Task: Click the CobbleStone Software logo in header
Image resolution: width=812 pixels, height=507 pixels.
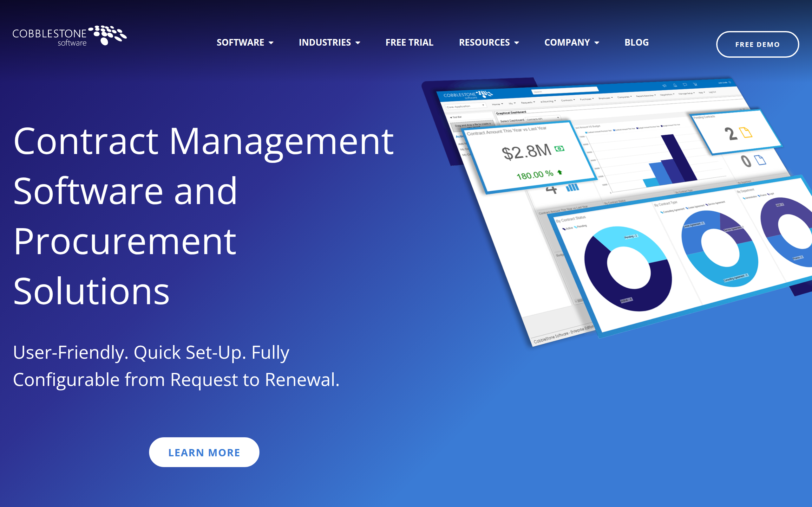Action: pyautogui.click(x=69, y=35)
